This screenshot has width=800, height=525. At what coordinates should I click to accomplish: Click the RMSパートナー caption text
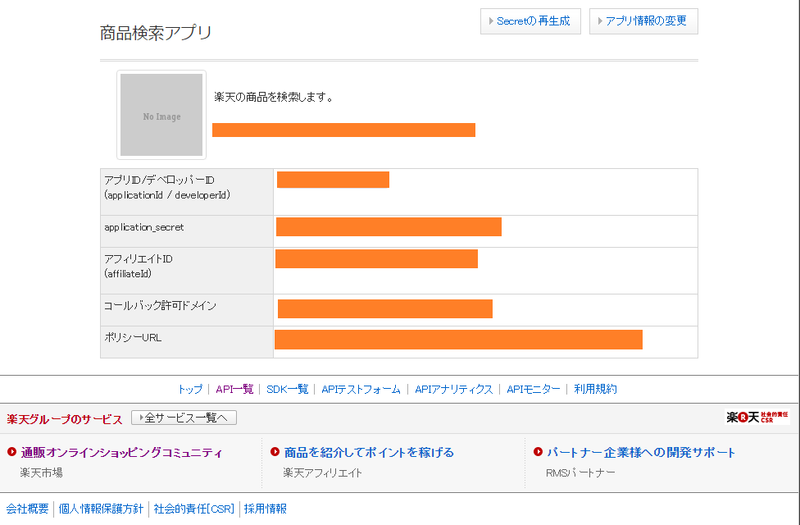(581, 473)
